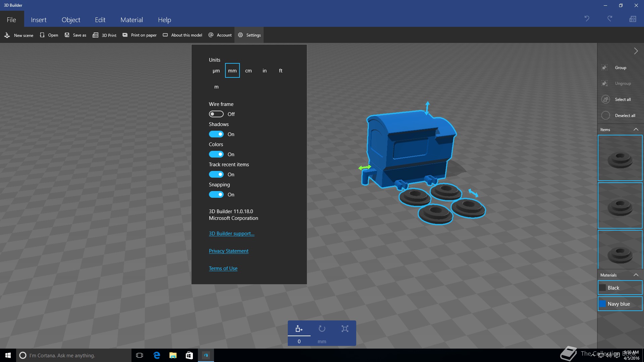This screenshot has height=362, width=644.
Task: Click the Settings gear icon
Action: tap(240, 35)
